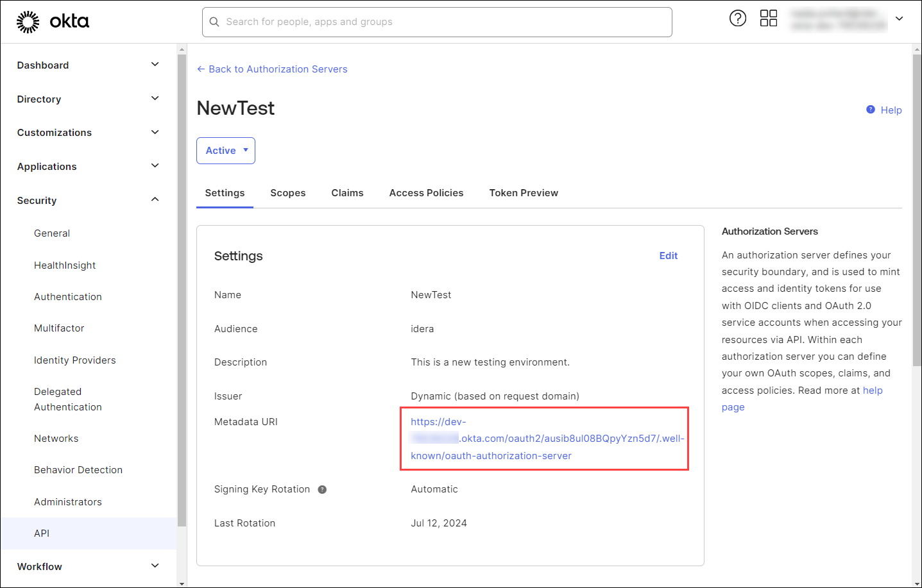Click the Help link near page title
The width and height of the screenshot is (922, 588).
coord(891,110)
